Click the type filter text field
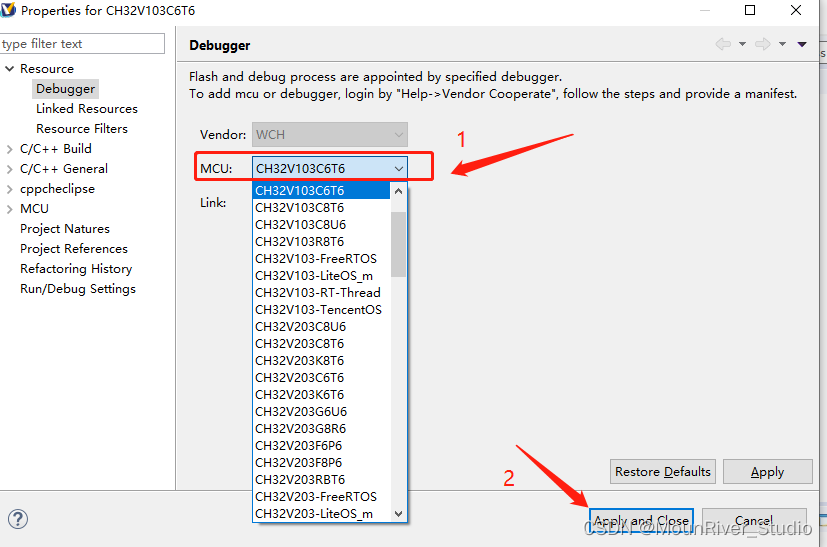The image size is (827, 547). 82,44
